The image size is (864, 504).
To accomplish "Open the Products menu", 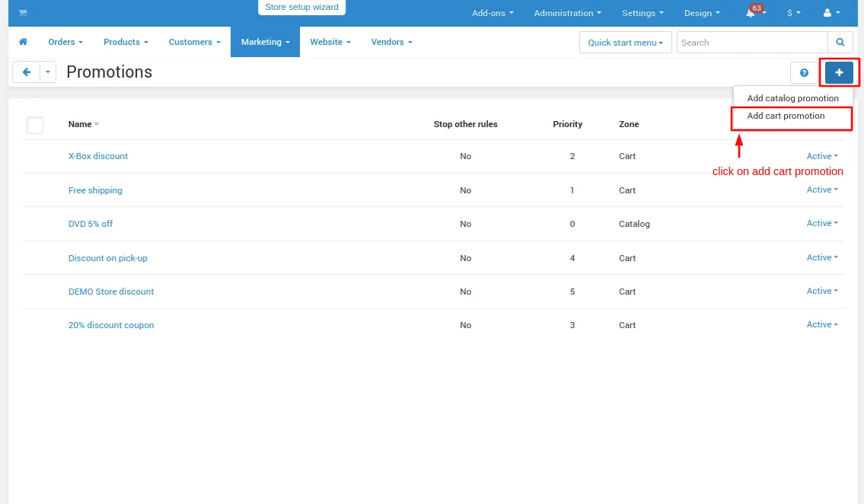I will click(x=126, y=42).
